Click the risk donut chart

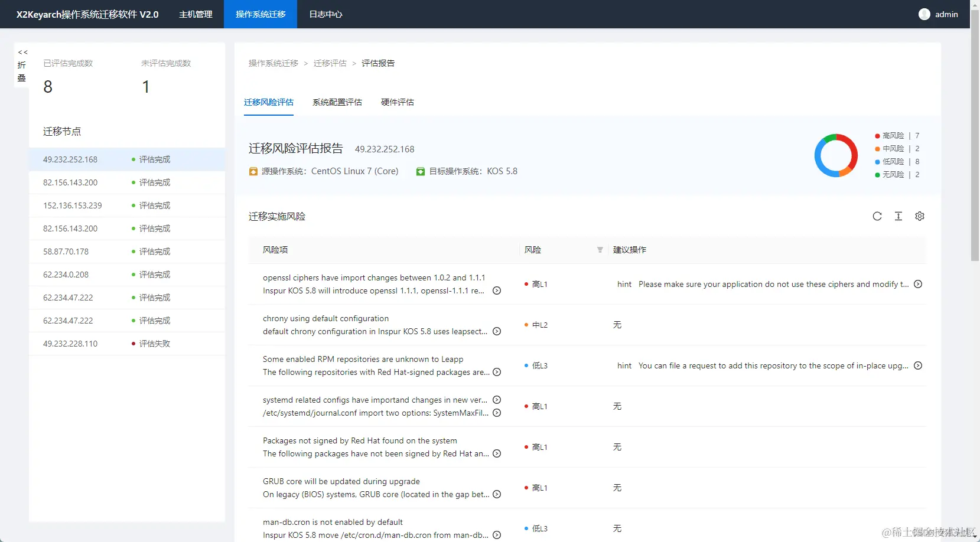(x=836, y=155)
